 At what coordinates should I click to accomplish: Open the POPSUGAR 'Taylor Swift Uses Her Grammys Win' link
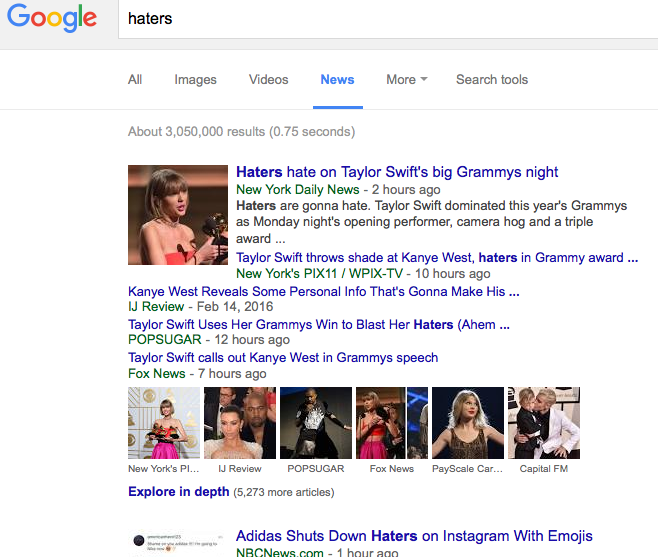coord(319,324)
